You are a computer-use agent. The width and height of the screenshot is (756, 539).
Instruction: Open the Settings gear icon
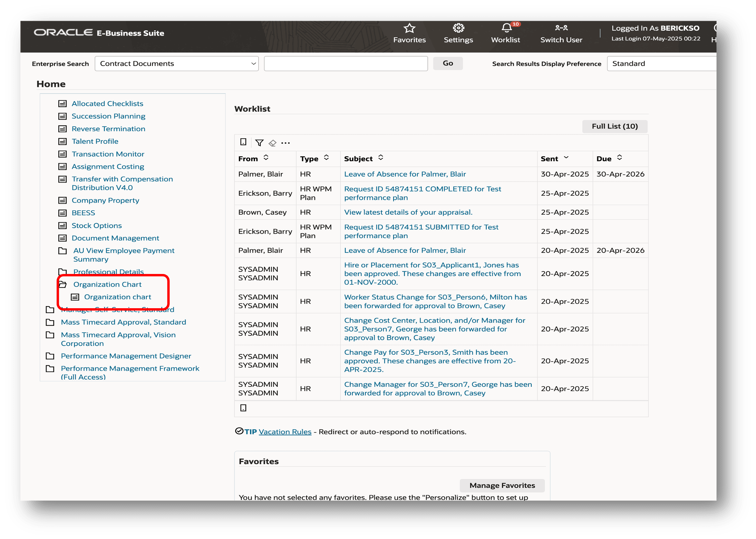tap(458, 28)
